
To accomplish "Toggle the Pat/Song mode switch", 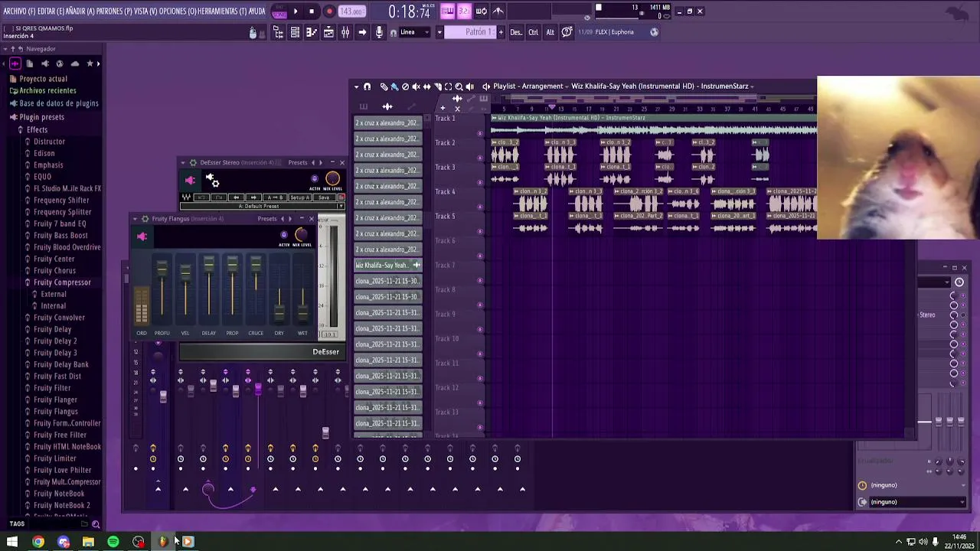I will 279,11.
